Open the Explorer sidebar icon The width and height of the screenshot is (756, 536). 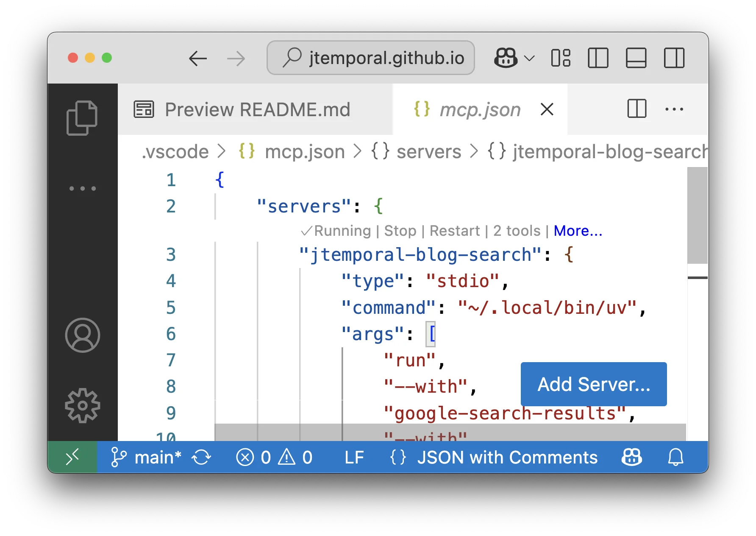(83, 117)
